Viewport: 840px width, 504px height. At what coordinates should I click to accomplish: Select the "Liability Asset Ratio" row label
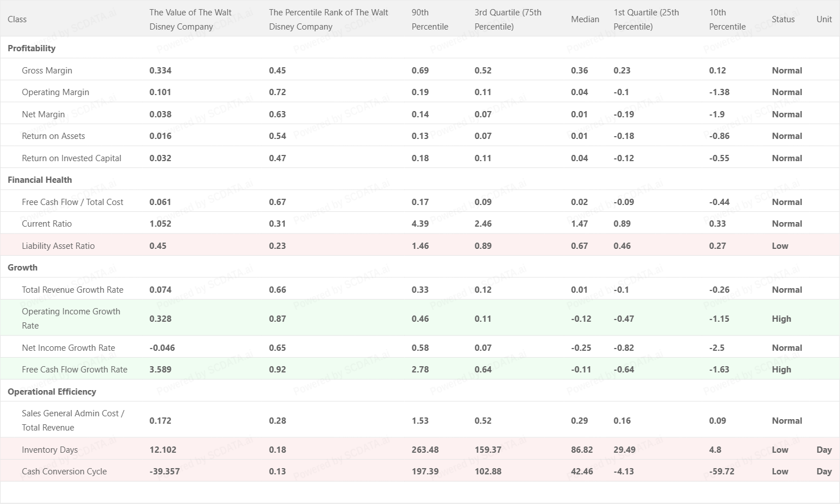(x=58, y=246)
